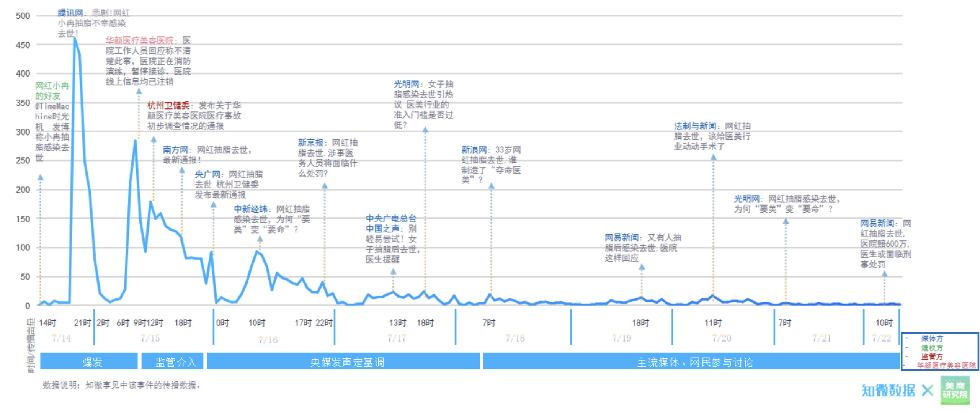Screen dimensions: 980x412
Task: Click the 光明网 annotation about 准入门槛
Action: click(423, 104)
